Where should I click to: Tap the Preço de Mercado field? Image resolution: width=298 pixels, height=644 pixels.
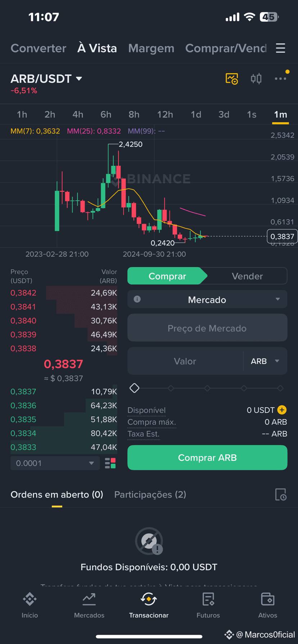(x=207, y=328)
